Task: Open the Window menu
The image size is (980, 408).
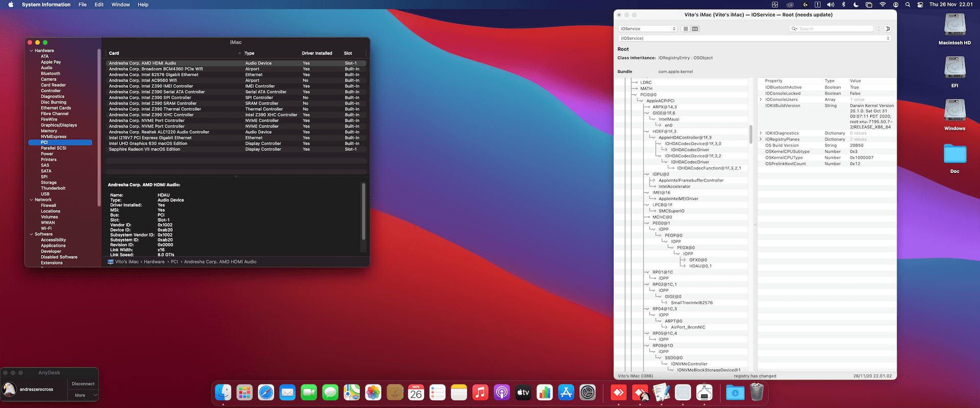Action: point(120,5)
